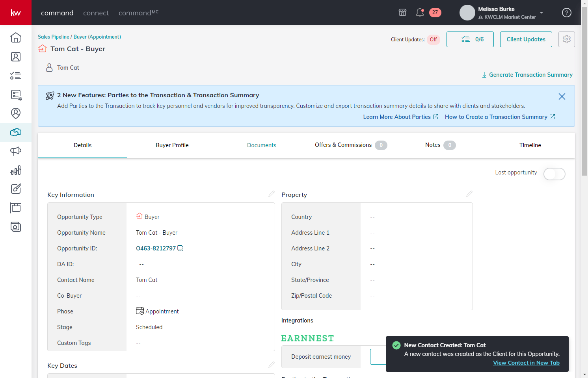This screenshot has height=378, width=588.
Task: Click the Client Updates button
Action: pyautogui.click(x=526, y=39)
